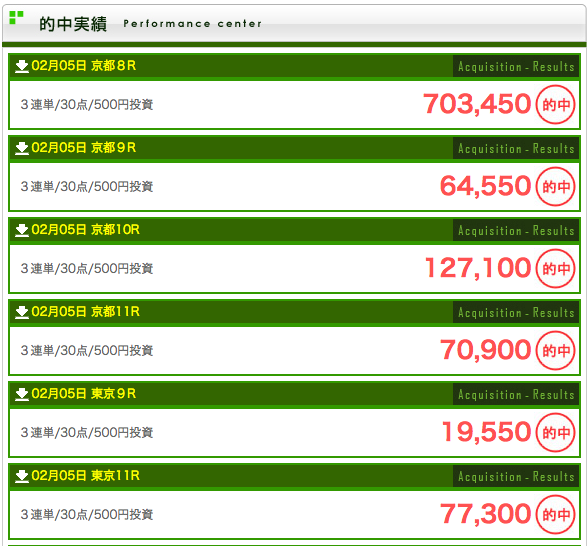Click the 的中 stamp next to 77,300
Image resolution: width=587 pixels, height=546 pixels.
(556, 515)
